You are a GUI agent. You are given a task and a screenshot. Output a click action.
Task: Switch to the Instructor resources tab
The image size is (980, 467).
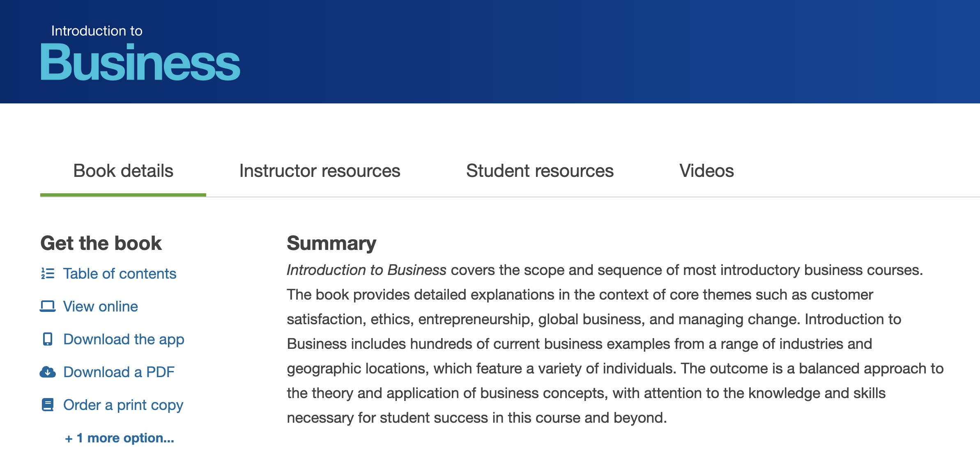click(320, 171)
